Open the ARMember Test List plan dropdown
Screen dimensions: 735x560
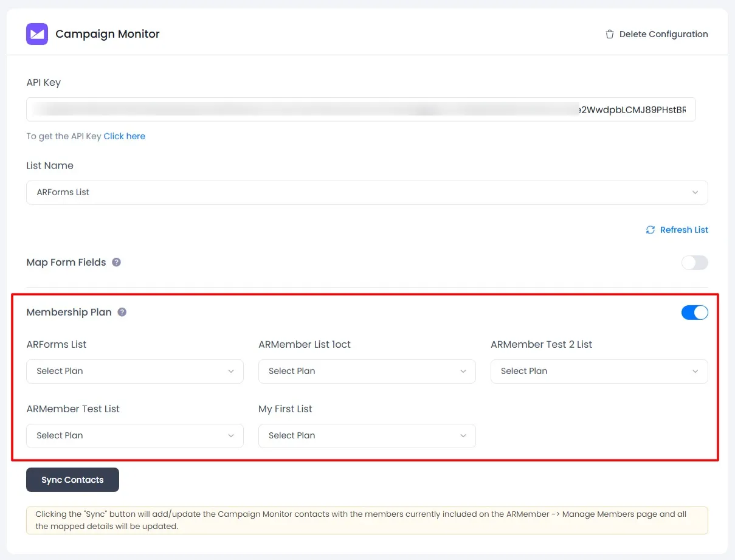click(134, 436)
